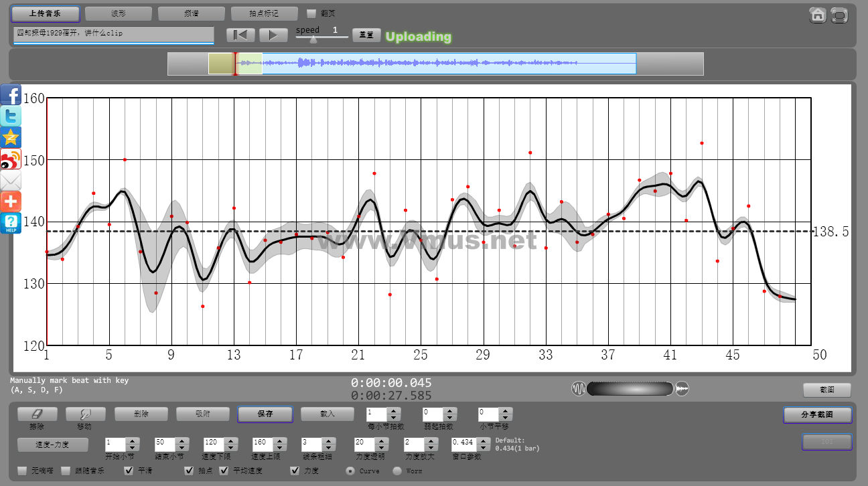Click the red playhead marker in waveform overview
The image size is (868, 486).
[235, 64]
